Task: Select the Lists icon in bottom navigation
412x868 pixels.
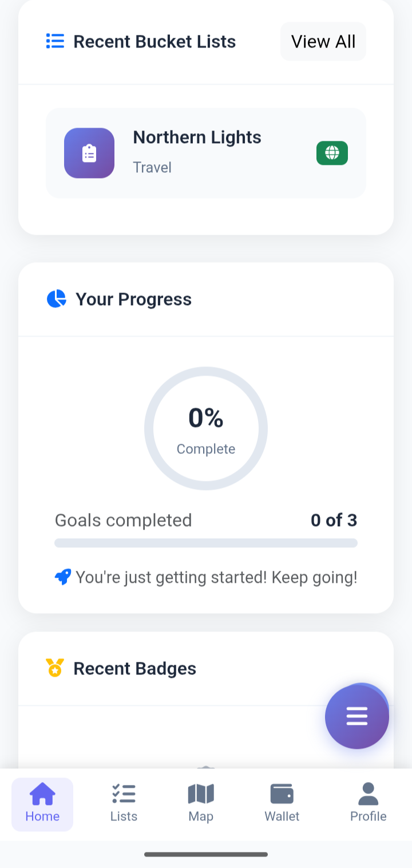Action: coord(124,795)
